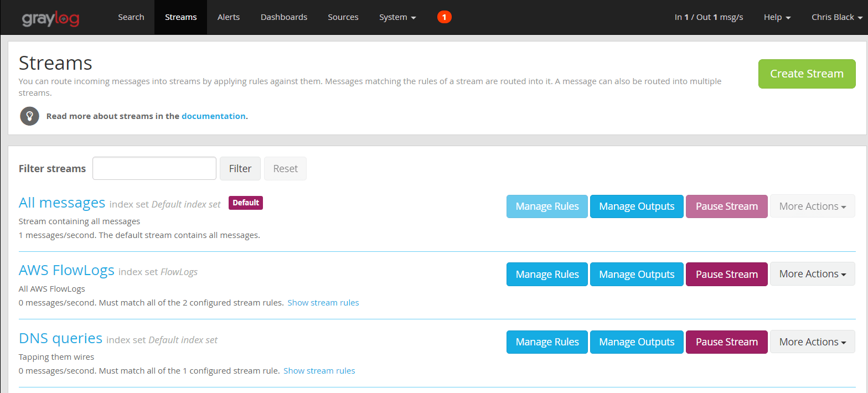Switch to the Dashboards page
The image size is (868, 393).
click(x=284, y=17)
